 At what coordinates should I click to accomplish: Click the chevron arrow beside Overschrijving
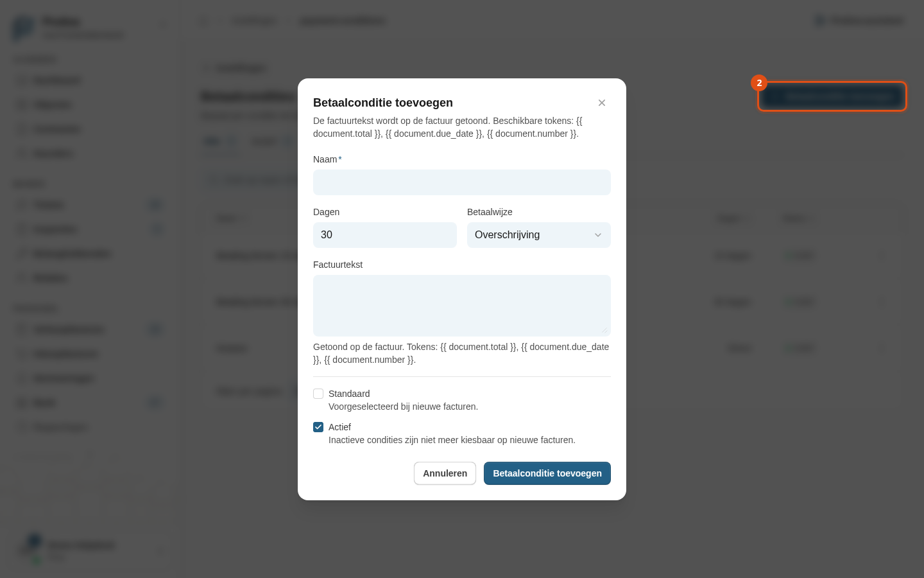click(x=598, y=235)
